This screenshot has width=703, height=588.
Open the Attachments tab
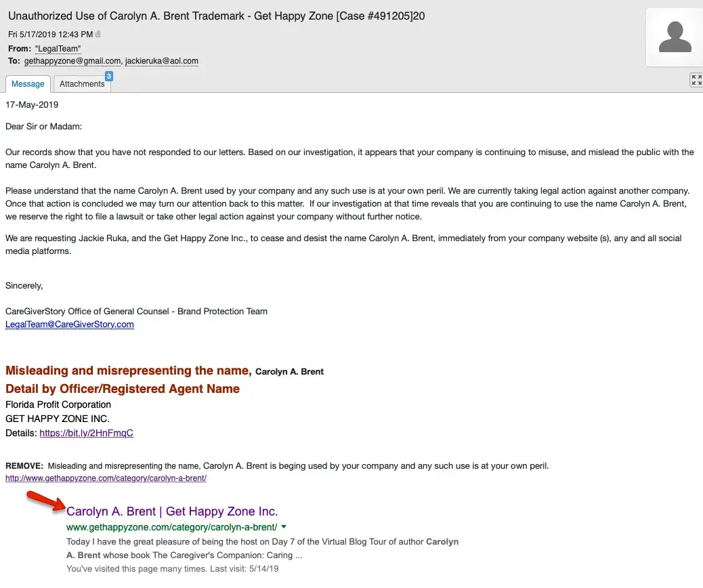tap(82, 84)
